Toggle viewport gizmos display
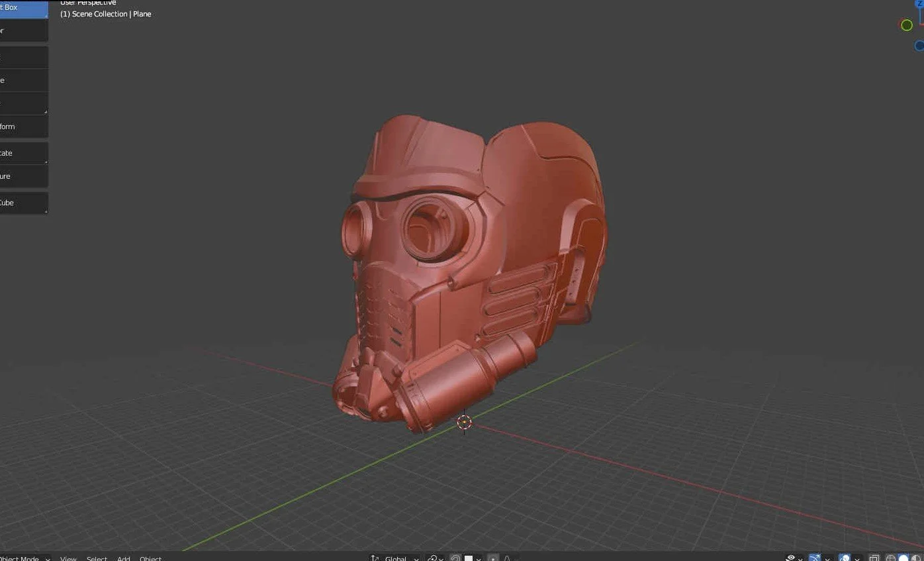924x561 pixels. [x=815, y=558]
